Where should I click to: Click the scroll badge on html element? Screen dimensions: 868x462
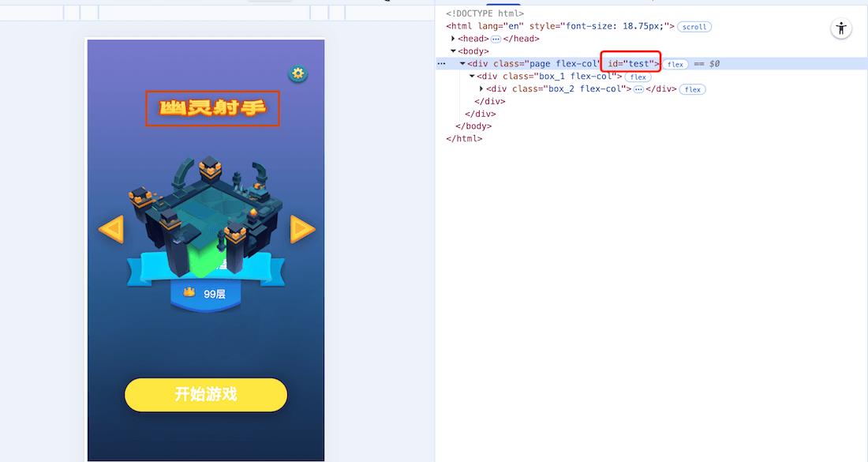(x=694, y=27)
